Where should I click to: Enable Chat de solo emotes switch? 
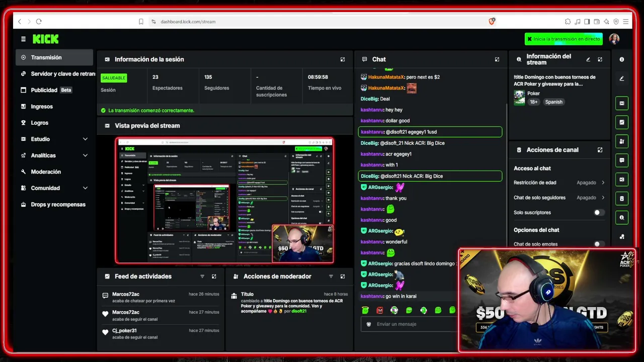598,244
